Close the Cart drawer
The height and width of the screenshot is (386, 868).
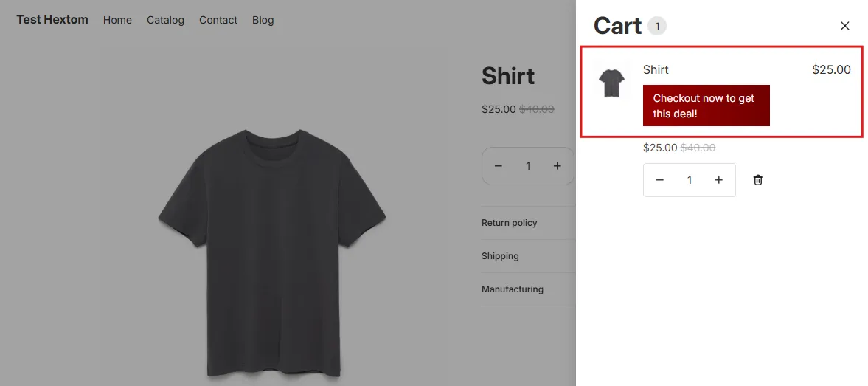pyautogui.click(x=844, y=26)
